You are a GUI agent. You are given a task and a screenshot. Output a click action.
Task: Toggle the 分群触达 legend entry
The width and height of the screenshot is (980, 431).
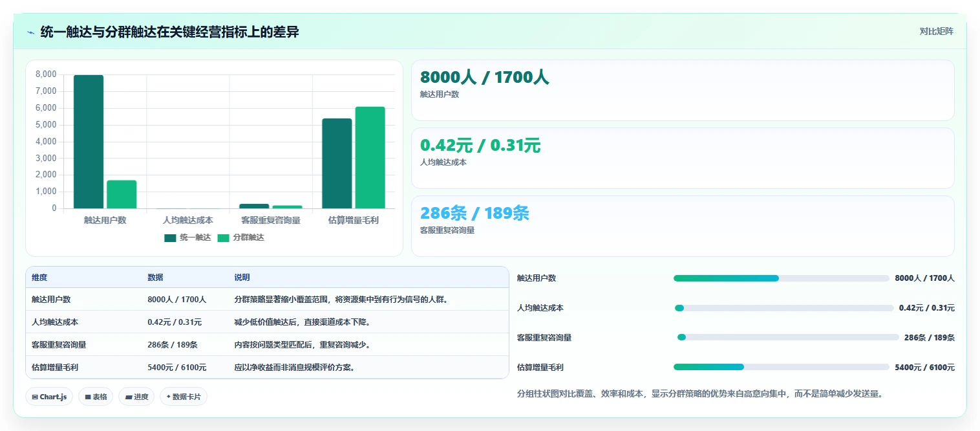tap(240, 238)
